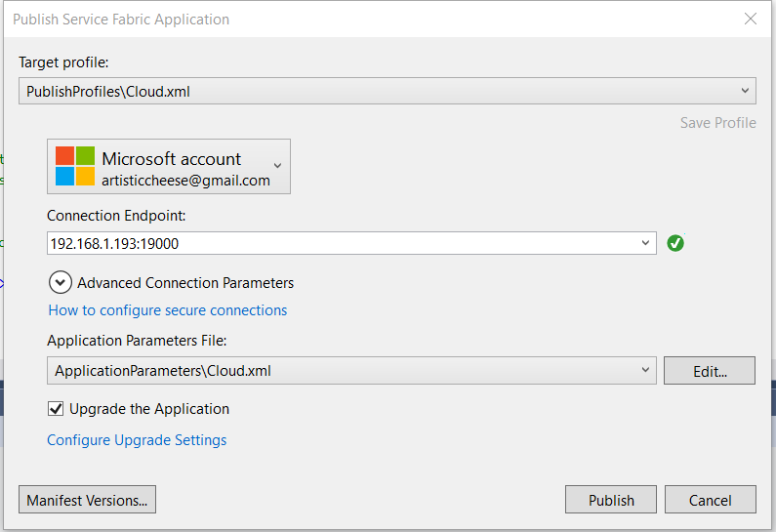The image size is (776, 532).
Task: Open Configure Upgrade Settings link
Action: coord(137,440)
